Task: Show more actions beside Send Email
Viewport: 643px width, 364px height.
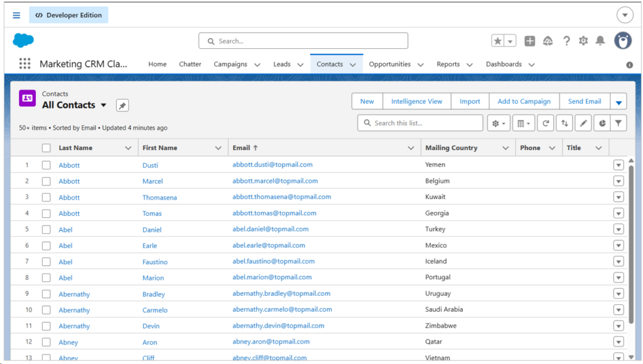Action: point(619,102)
